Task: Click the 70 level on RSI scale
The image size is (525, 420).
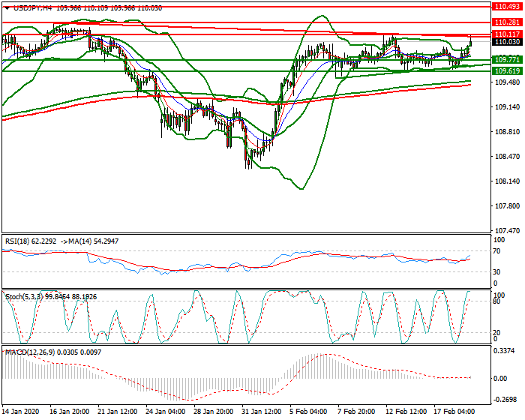Action: click(496, 251)
